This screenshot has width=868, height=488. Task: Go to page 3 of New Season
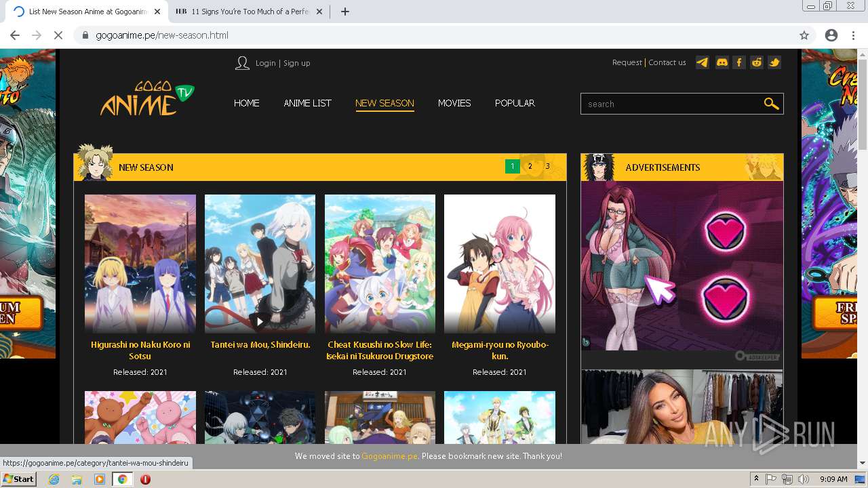(x=547, y=166)
